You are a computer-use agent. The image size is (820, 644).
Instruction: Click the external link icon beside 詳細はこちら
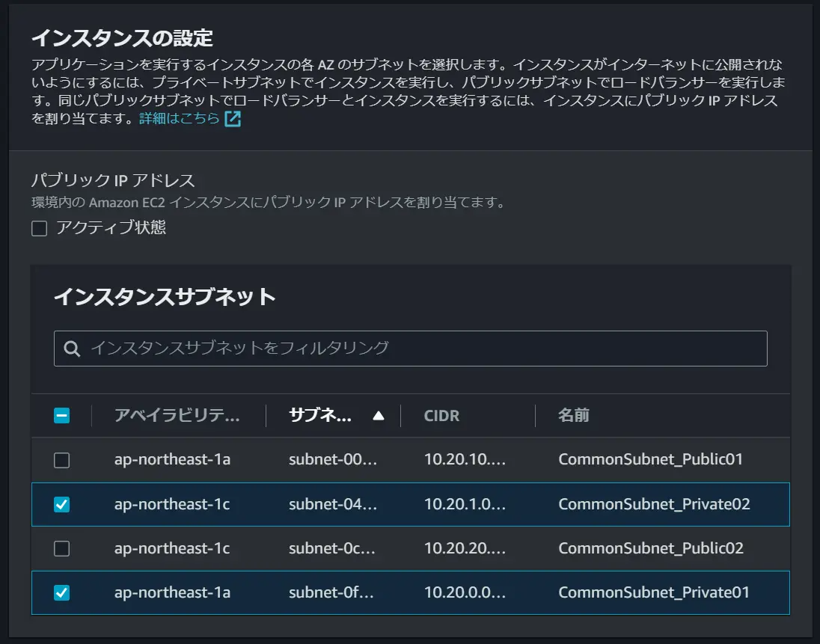[233, 119]
